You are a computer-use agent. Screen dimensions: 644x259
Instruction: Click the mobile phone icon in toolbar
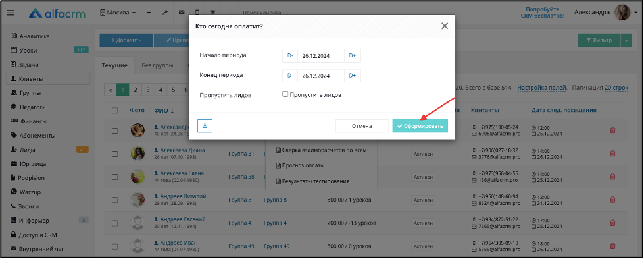[197, 13]
